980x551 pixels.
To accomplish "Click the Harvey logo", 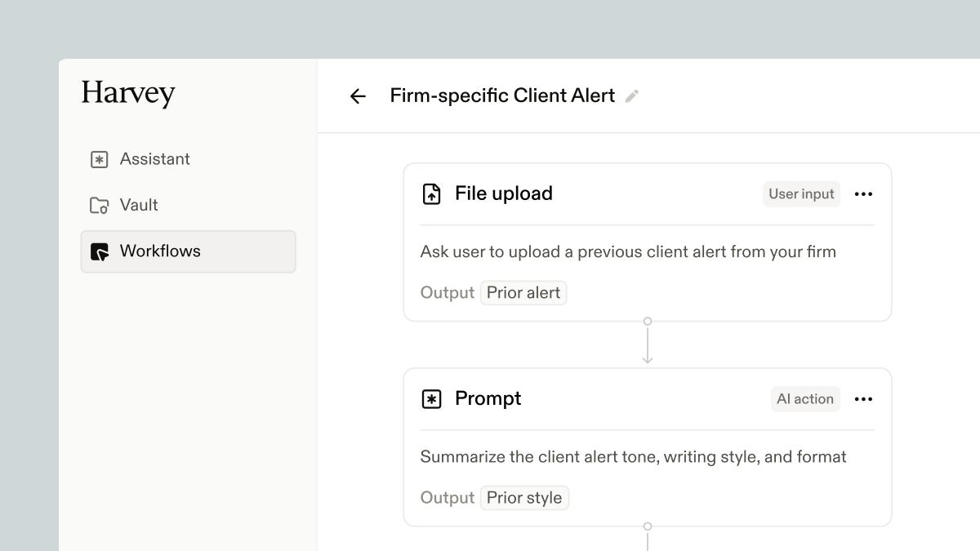I will (127, 93).
